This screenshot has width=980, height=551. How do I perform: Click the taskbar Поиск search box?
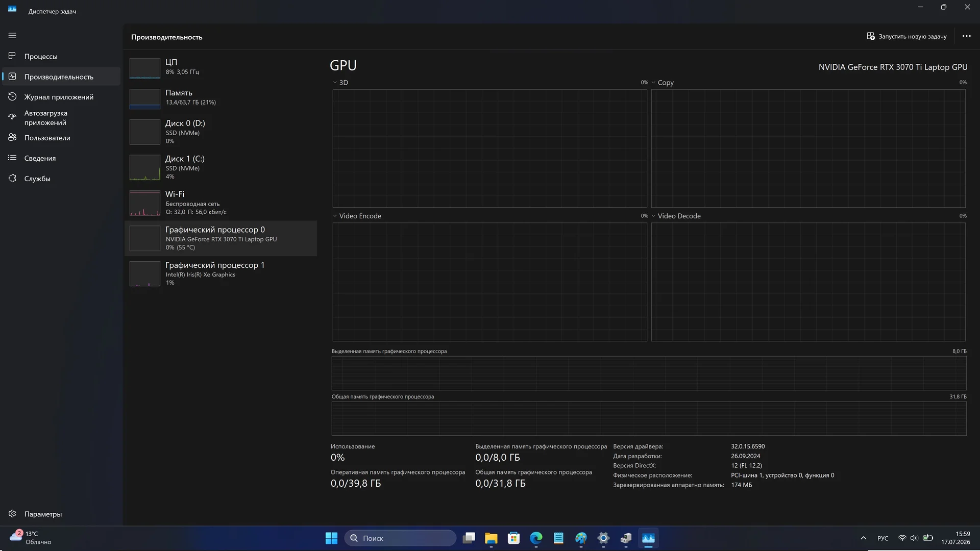click(x=400, y=538)
